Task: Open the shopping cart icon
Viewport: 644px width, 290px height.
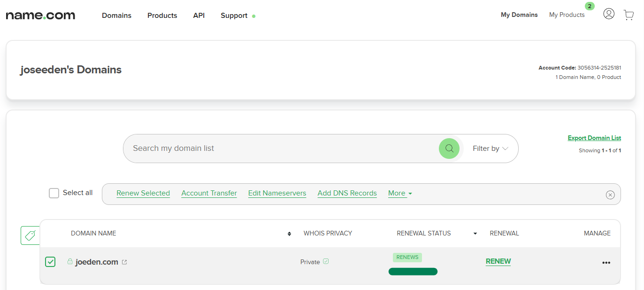Action: point(629,15)
